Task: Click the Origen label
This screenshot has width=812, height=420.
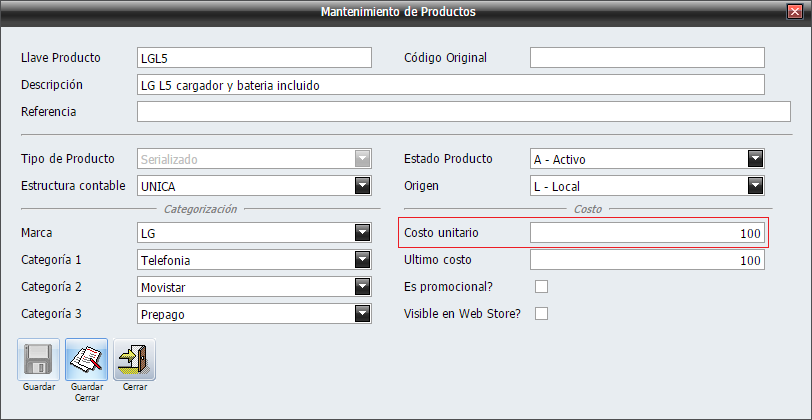Action: (421, 186)
